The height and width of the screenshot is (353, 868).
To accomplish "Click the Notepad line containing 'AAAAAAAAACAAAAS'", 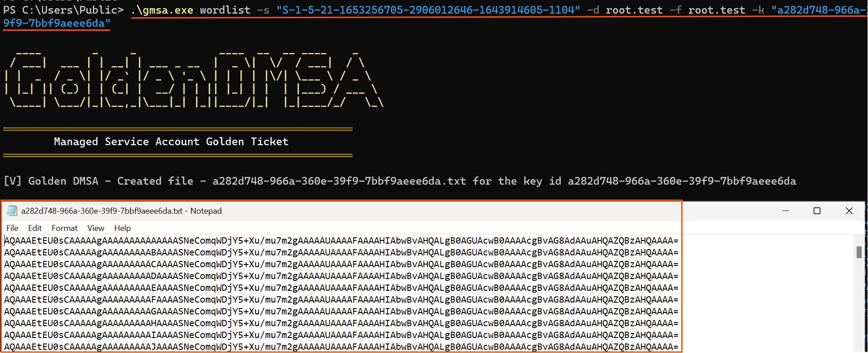I will tap(341, 264).
